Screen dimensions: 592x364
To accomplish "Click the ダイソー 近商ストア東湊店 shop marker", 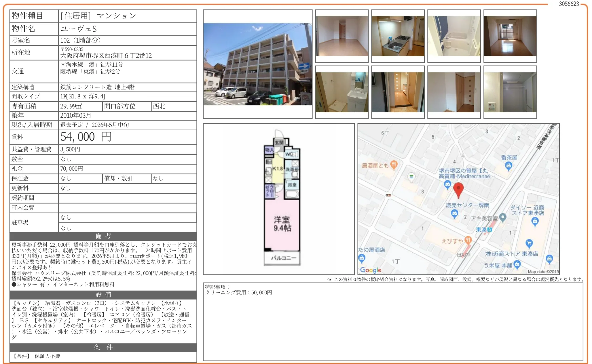I will (x=535, y=221).
